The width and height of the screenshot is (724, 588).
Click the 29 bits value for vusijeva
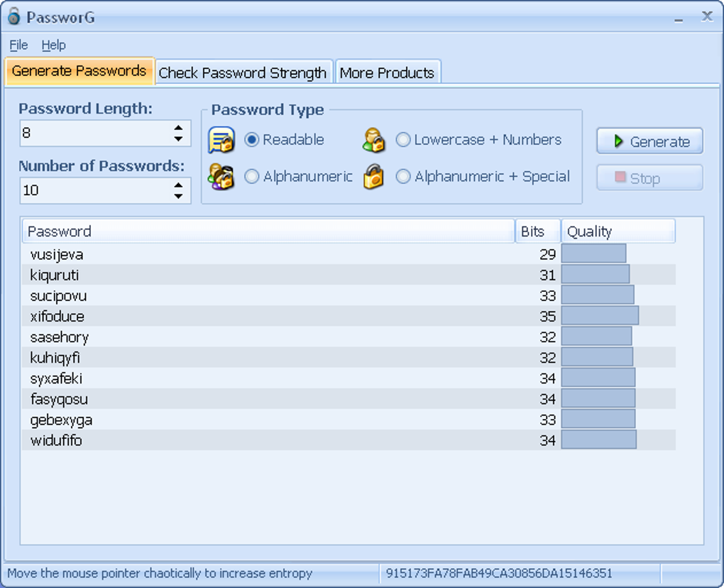point(548,254)
